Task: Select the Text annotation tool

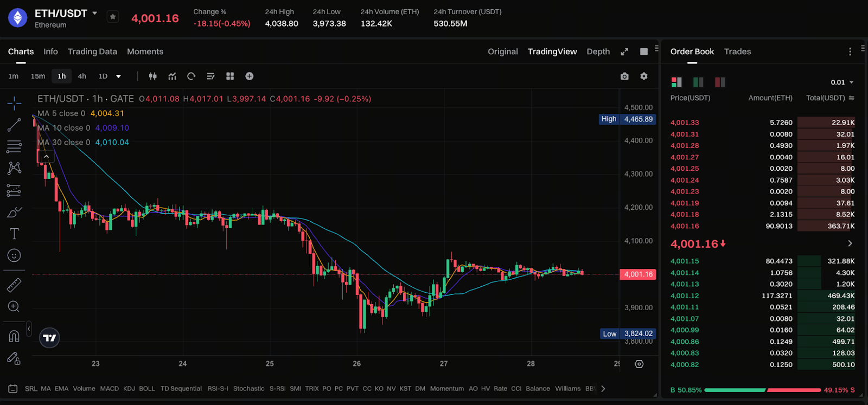Action: [14, 234]
